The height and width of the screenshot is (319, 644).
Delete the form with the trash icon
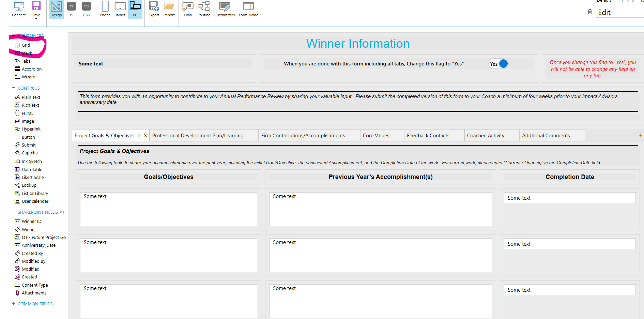(590, 12)
